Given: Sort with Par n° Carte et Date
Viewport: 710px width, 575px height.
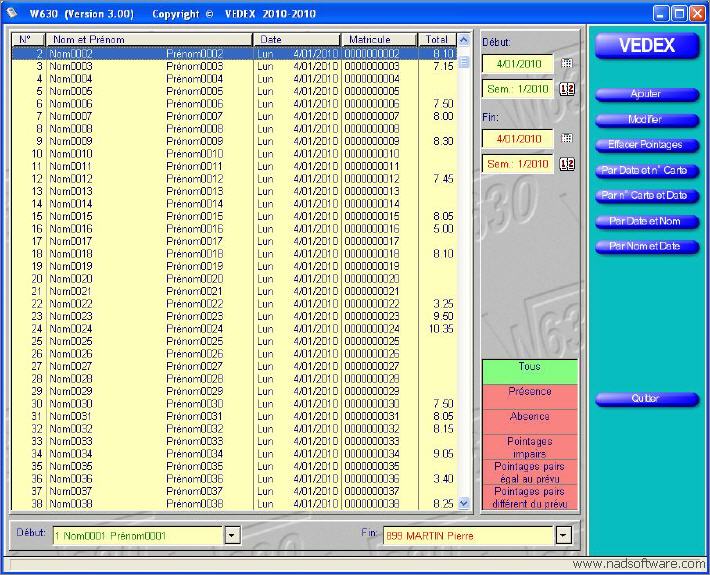Looking at the screenshot, I should (x=647, y=196).
